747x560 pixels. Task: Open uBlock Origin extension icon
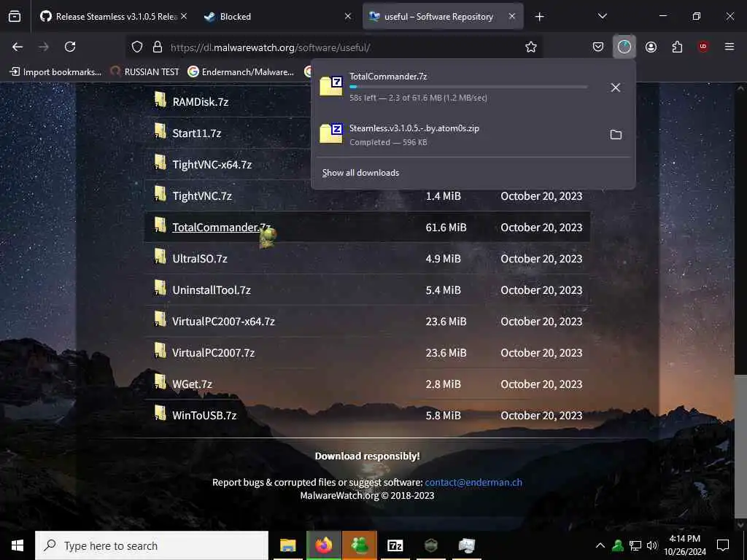pyautogui.click(x=703, y=47)
